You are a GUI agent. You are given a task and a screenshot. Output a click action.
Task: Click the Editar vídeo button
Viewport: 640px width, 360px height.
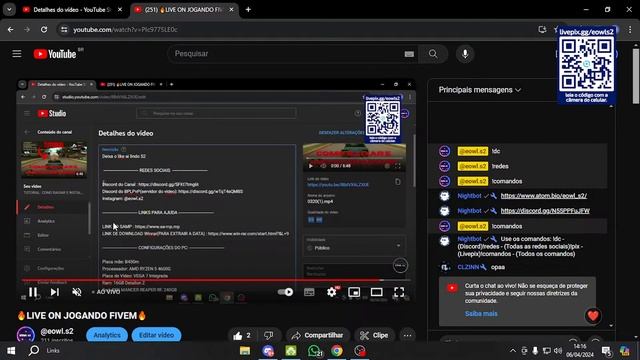click(156, 335)
